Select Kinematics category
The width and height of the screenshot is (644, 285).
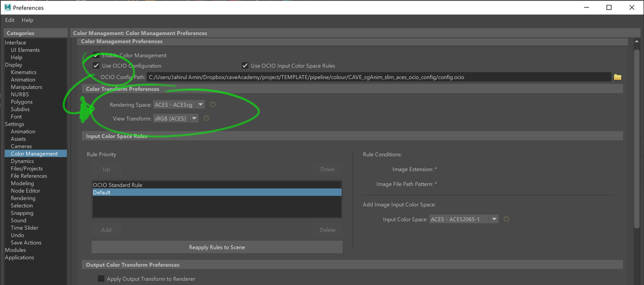[x=23, y=73]
